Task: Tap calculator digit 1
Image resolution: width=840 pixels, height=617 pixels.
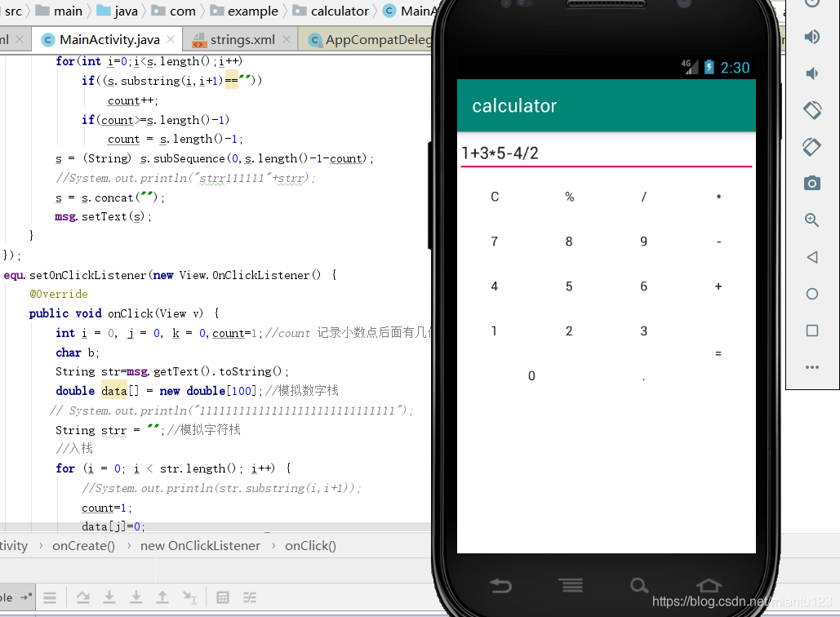Action: [x=495, y=331]
